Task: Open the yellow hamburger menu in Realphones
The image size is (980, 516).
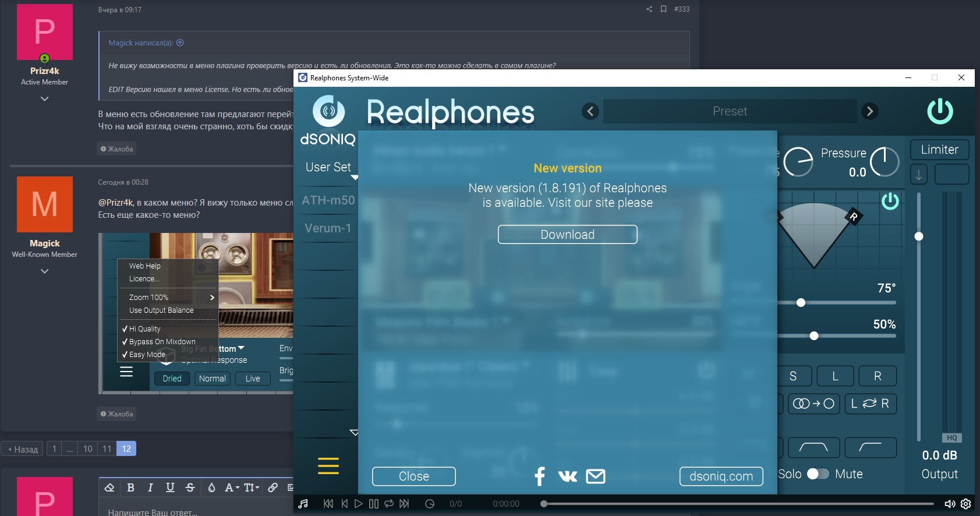Action: pyautogui.click(x=328, y=466)
